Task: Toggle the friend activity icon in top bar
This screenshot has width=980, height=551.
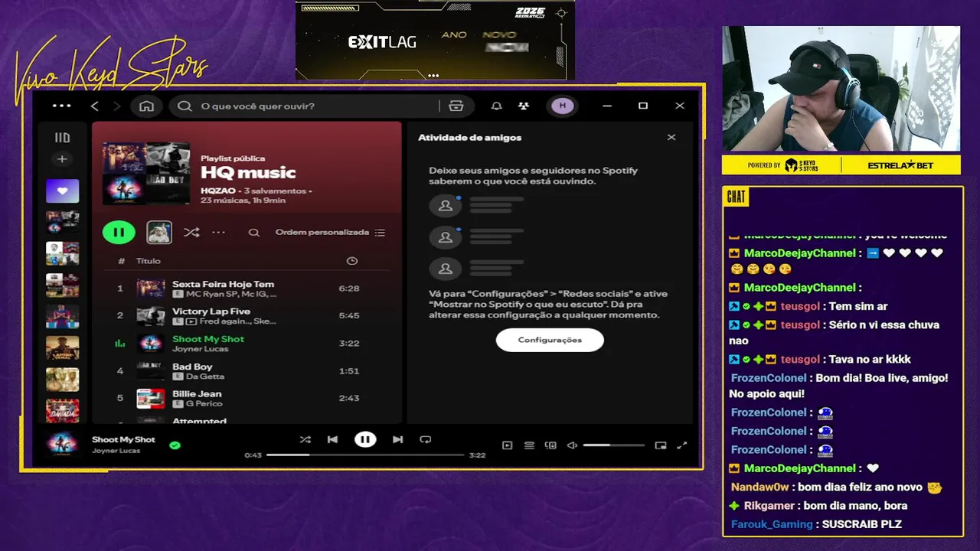Action: 523,106
